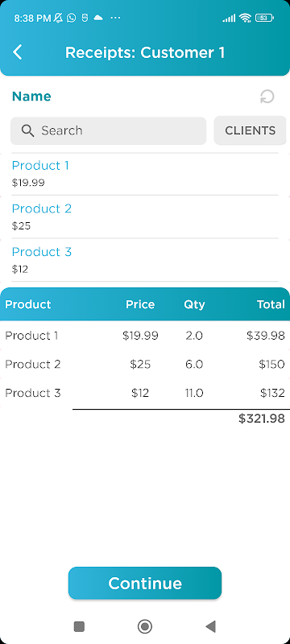Focus the Search input field

109,130
